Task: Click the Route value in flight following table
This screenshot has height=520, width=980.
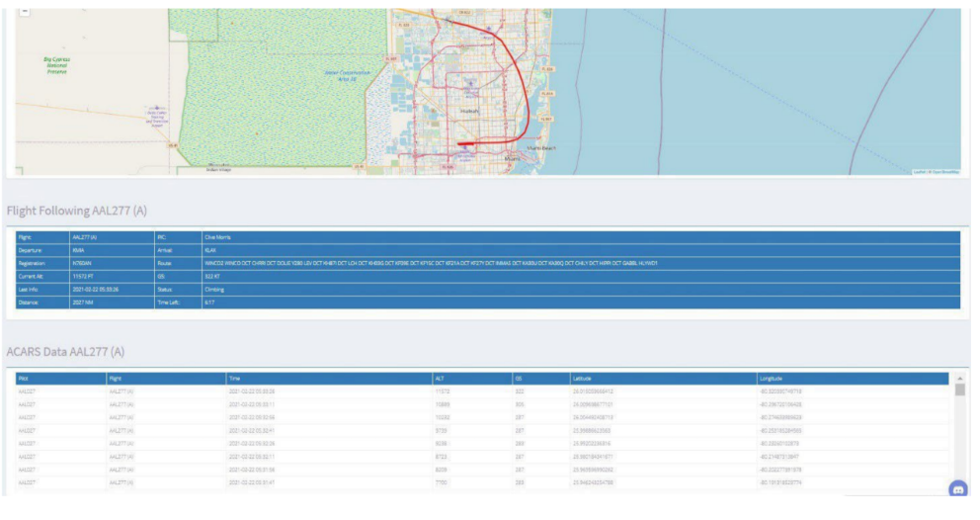Action: (x=430, y=263)
